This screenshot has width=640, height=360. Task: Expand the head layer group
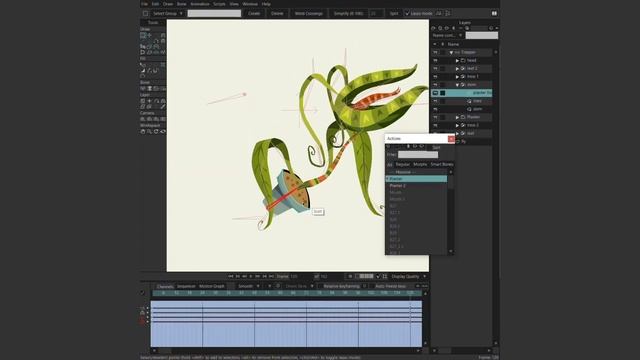[x=457, y=60]
